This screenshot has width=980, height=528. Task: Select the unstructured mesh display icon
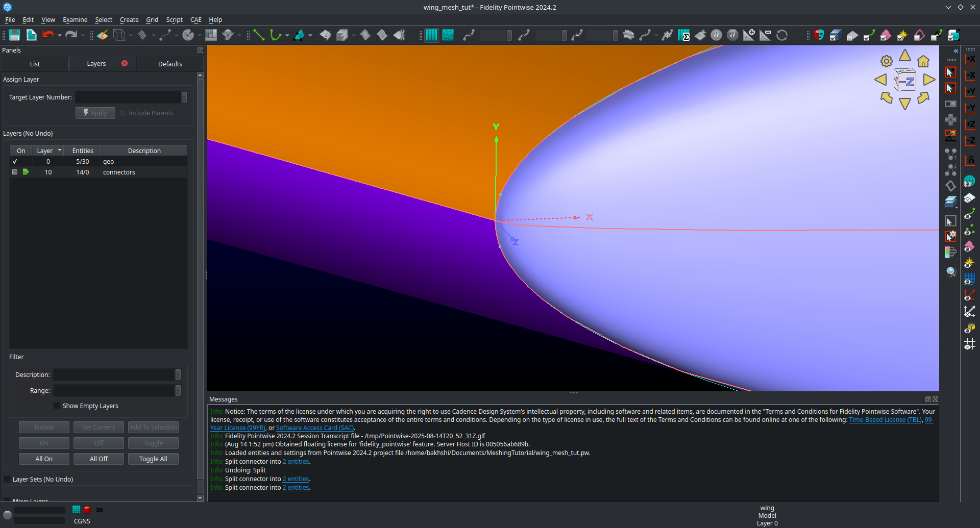coord(449,35)
